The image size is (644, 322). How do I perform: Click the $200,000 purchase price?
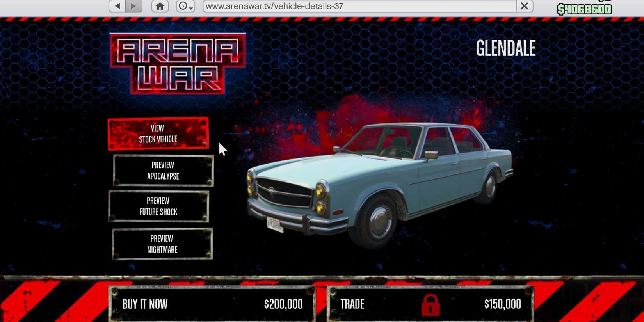click(x=283, y=304)
